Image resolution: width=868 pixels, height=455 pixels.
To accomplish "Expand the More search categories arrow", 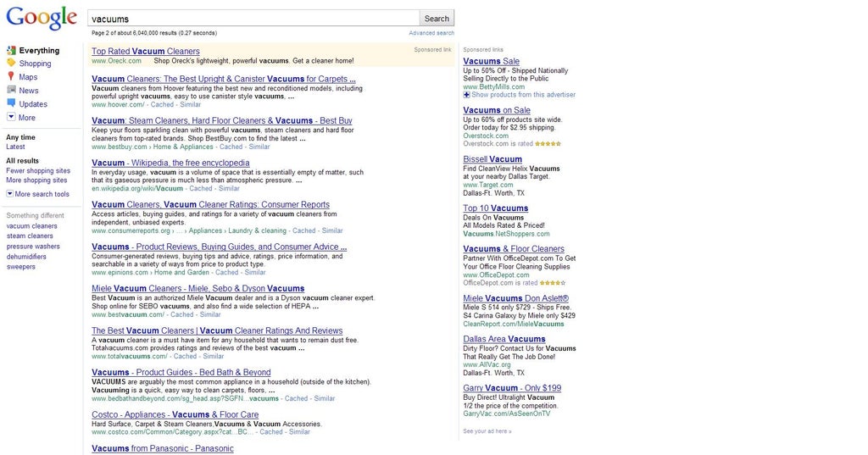I will pos(11,117).
